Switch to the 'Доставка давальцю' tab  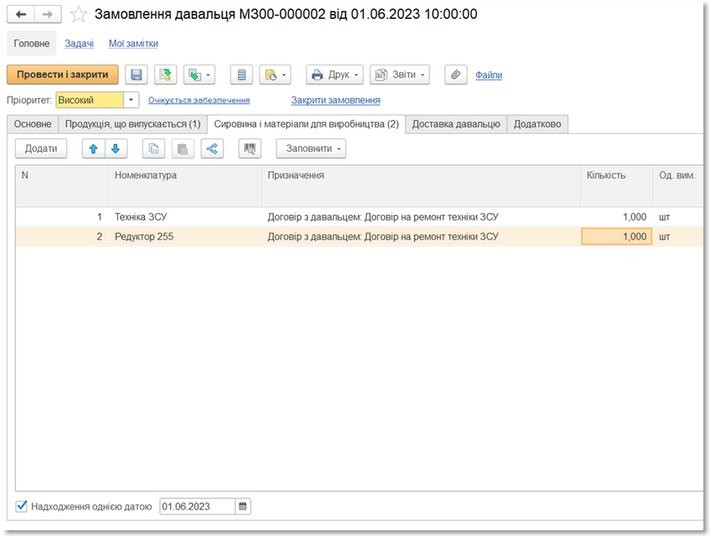pos(456,124)
